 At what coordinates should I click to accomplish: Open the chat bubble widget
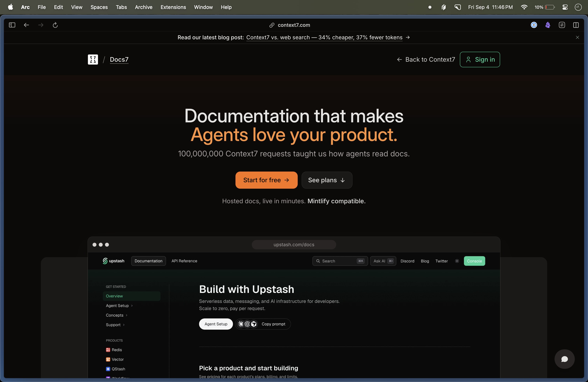(564, 359)
